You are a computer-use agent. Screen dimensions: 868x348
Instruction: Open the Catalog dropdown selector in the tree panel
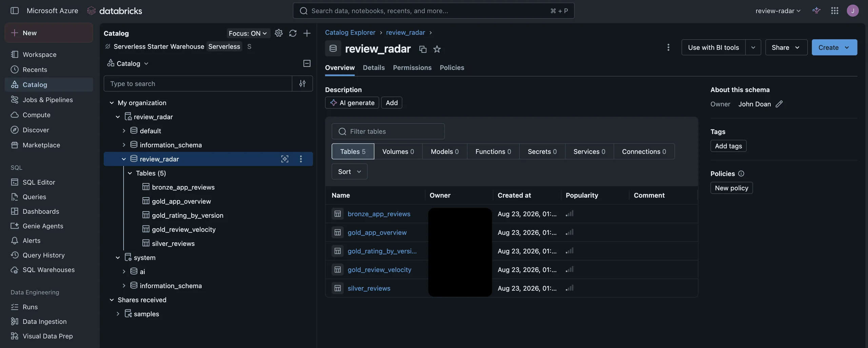[x=128, y=63]
